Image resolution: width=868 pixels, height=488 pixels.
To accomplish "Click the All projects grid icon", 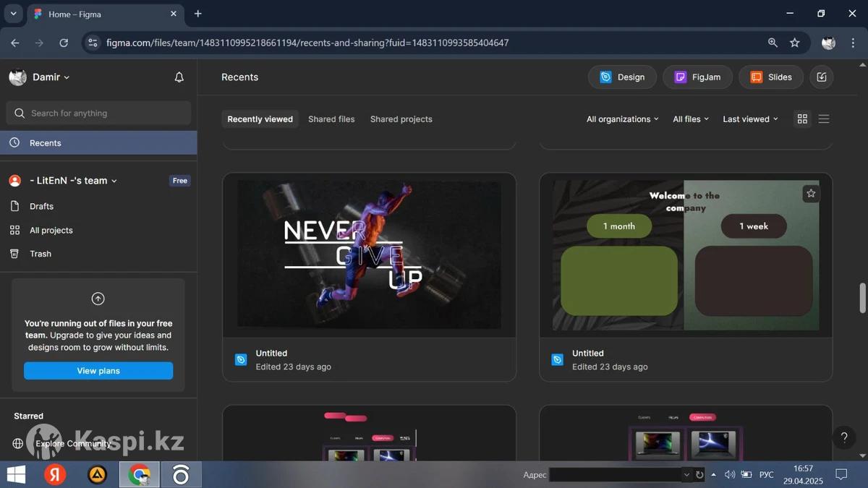I will coord(14,230).
